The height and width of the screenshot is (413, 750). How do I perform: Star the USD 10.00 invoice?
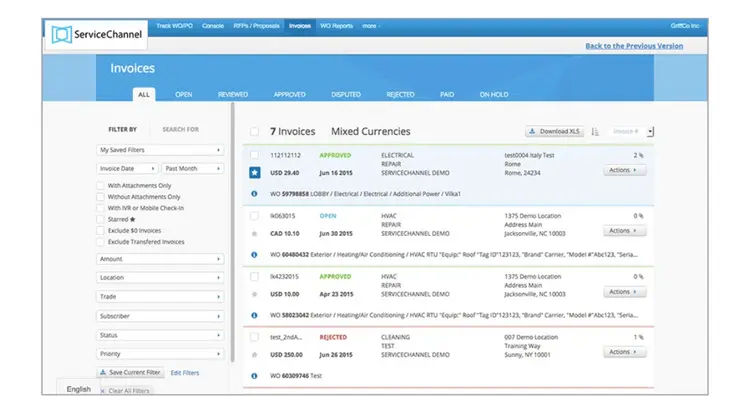254,294
